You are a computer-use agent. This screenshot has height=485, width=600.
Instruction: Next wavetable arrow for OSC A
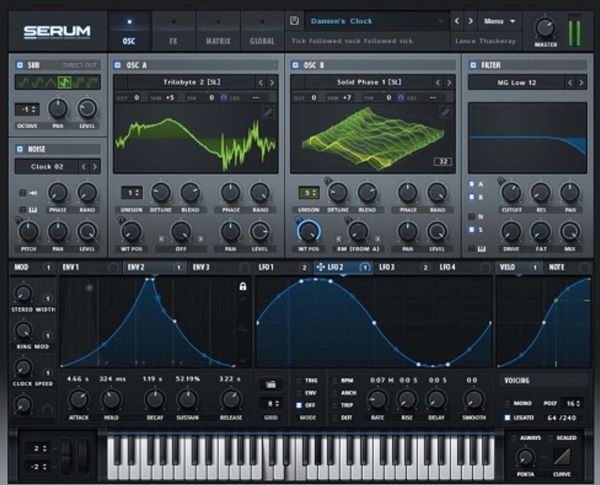point(272,82)
